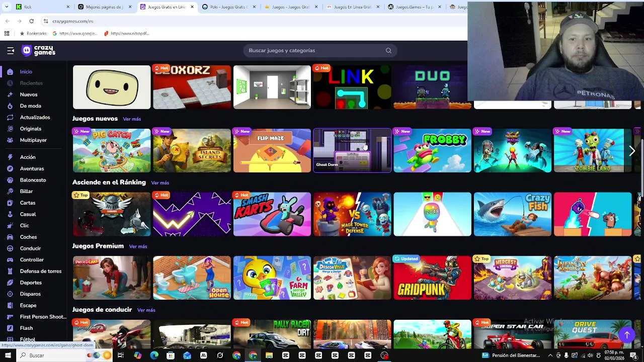The width and height of the screenshot is (644, 362).
Task: Open the Crazy Fish game thumbnail
Action: pyautogui.click(x=513, y=214)
